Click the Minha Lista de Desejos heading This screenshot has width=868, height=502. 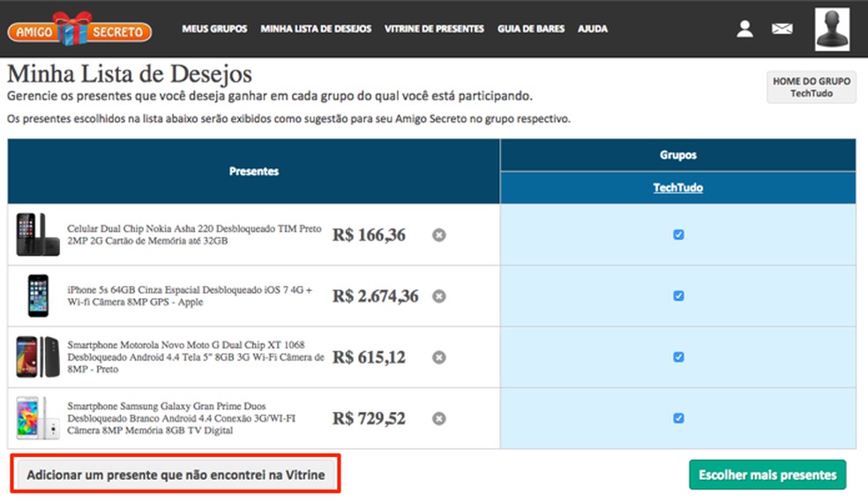(x=130, y=74)
